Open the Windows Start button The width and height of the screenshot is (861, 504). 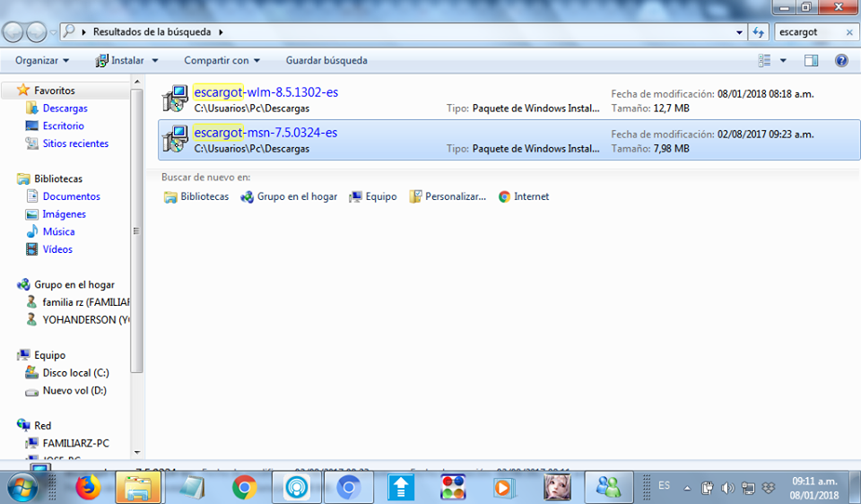pyautogui.click(x=23, y=488)
